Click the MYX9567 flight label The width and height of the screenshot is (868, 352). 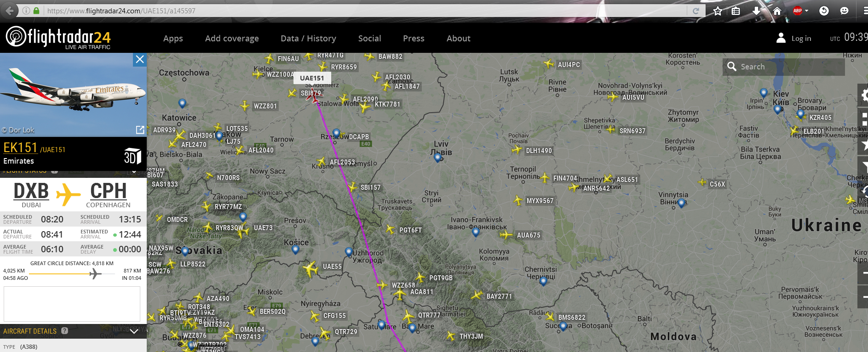coord(540,201)
